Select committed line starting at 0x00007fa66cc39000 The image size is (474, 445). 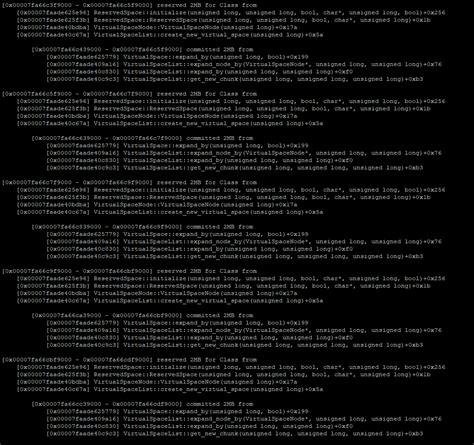142,404
